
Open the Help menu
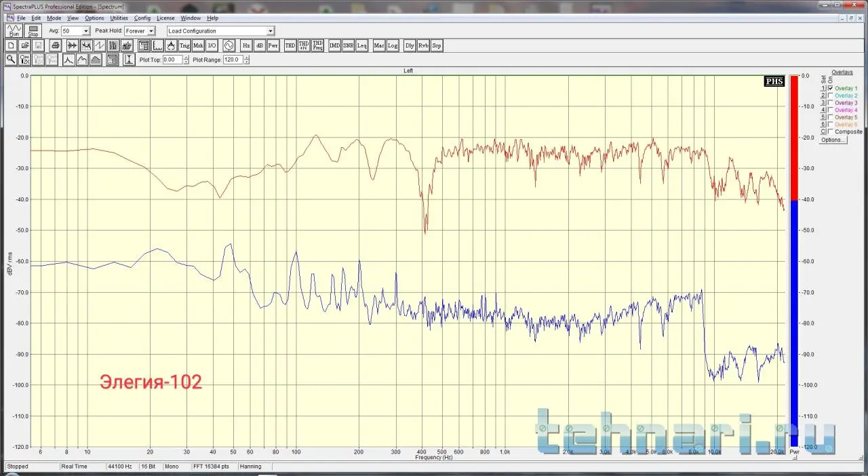click(213, 18)
